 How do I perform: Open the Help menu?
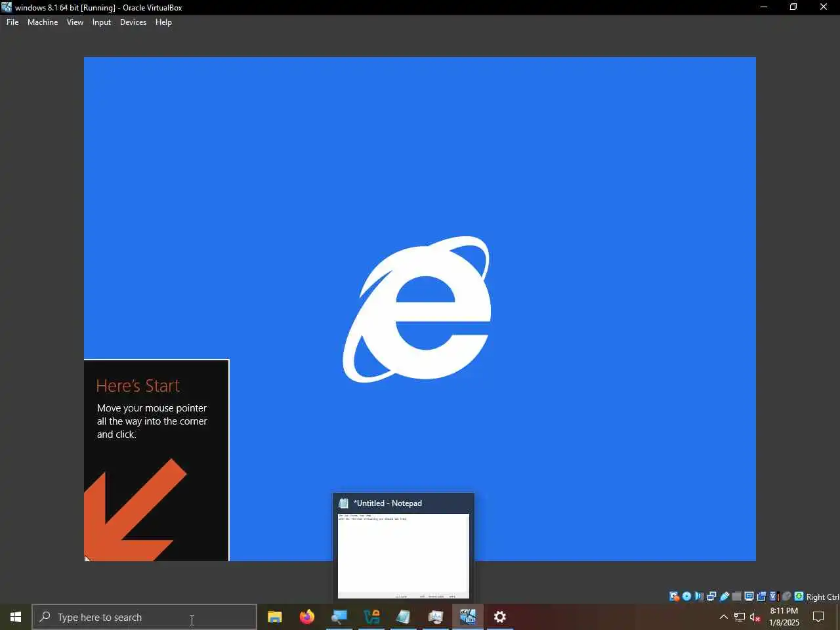pos(163,22)
